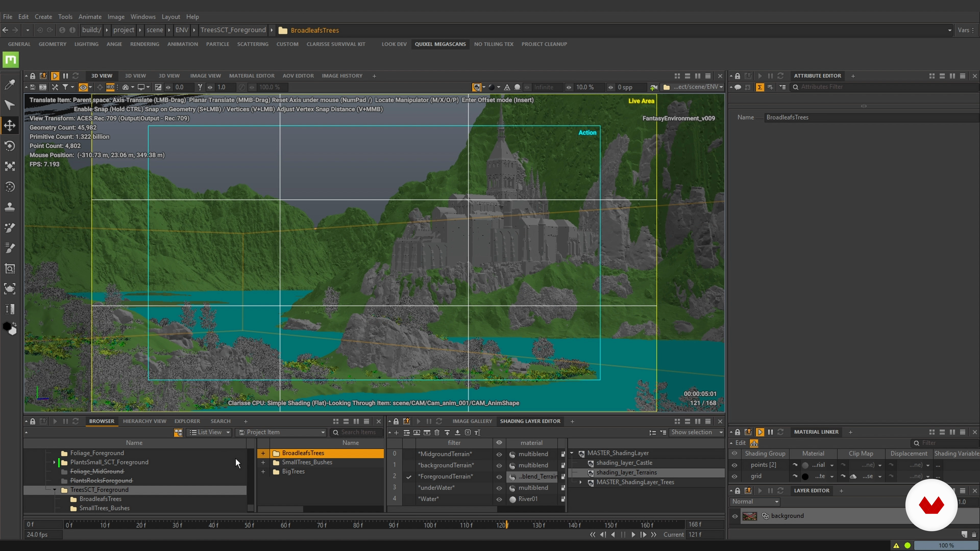The width and height of the screenshot is (980, 551).
Task: Click the hierarchy icon next to Edit in Material Linker
Action: (754, 443)
